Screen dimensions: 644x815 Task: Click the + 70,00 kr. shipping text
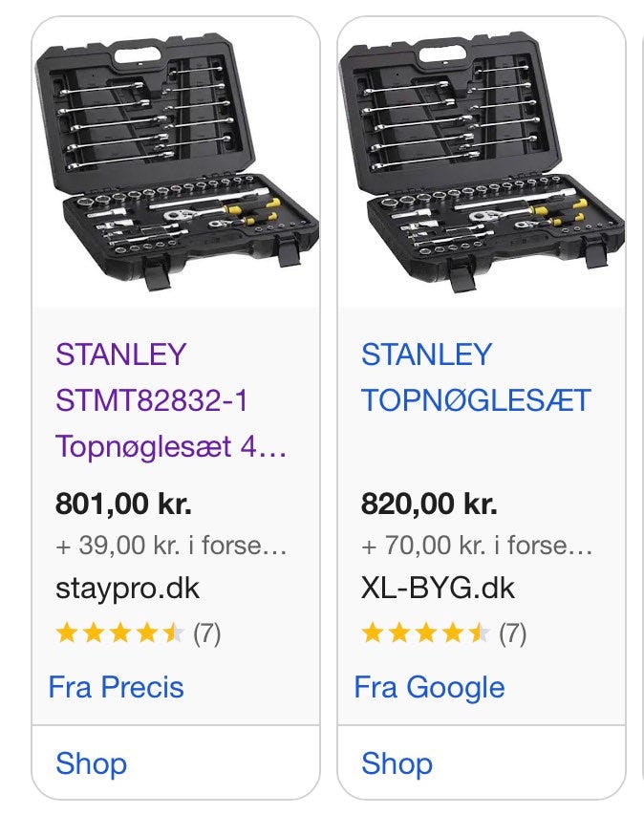[x=477, y=546]
